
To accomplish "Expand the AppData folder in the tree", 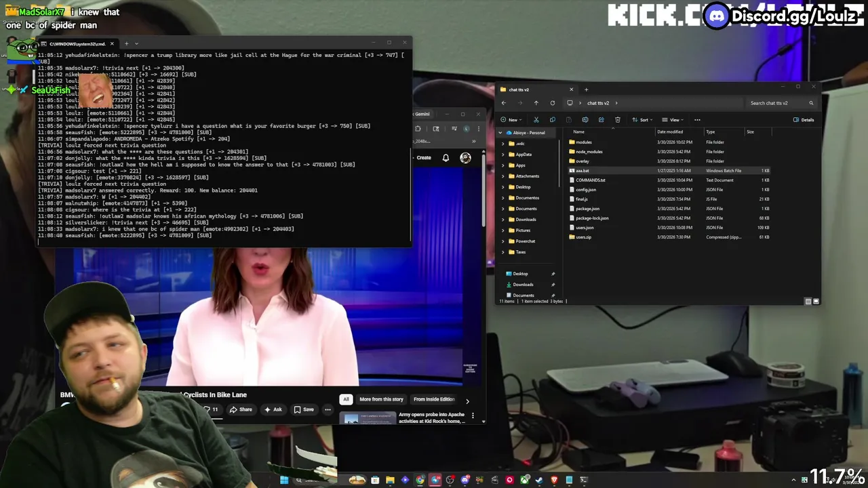I will pos(502,155).
